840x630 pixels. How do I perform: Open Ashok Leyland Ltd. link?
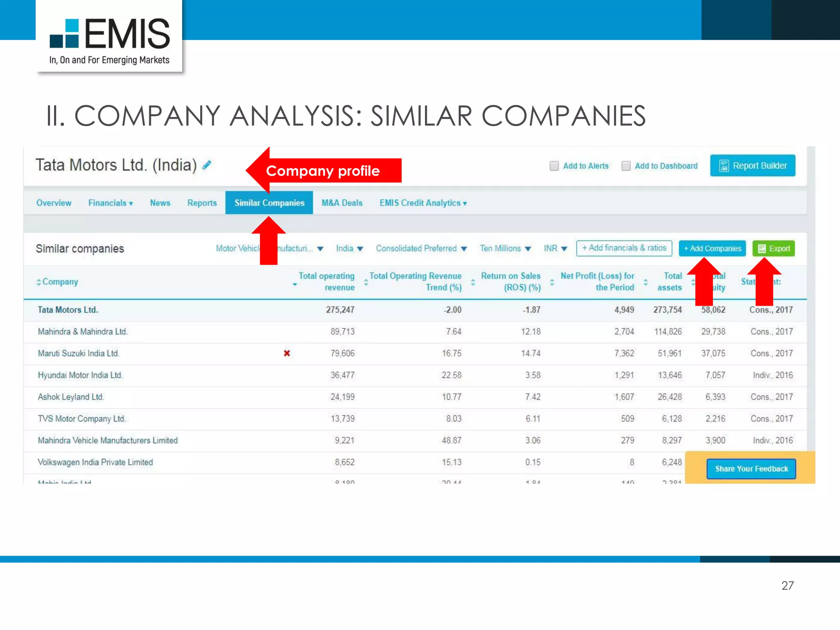tap(71, 397)
